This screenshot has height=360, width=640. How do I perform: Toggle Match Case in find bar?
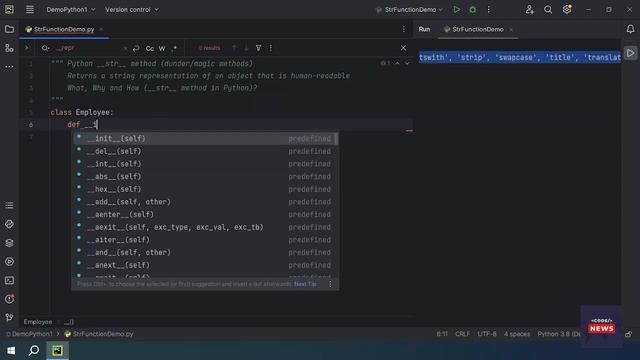click(x=150, y=48)
